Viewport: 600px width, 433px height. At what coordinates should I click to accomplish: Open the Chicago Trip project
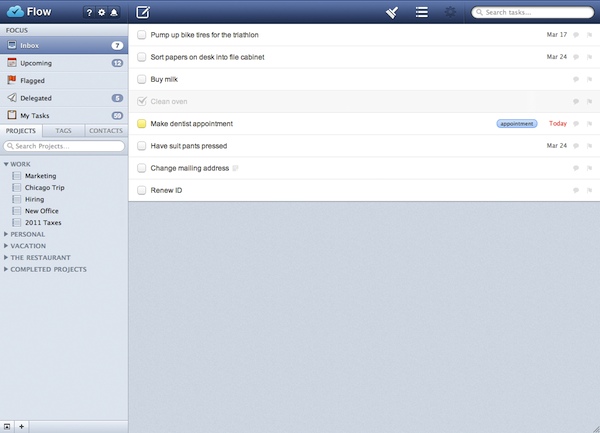pos(44,187)
